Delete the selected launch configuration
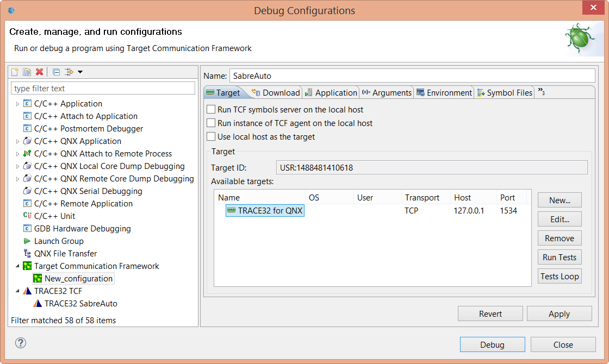 pyautogui.click(x=40, y=71)
